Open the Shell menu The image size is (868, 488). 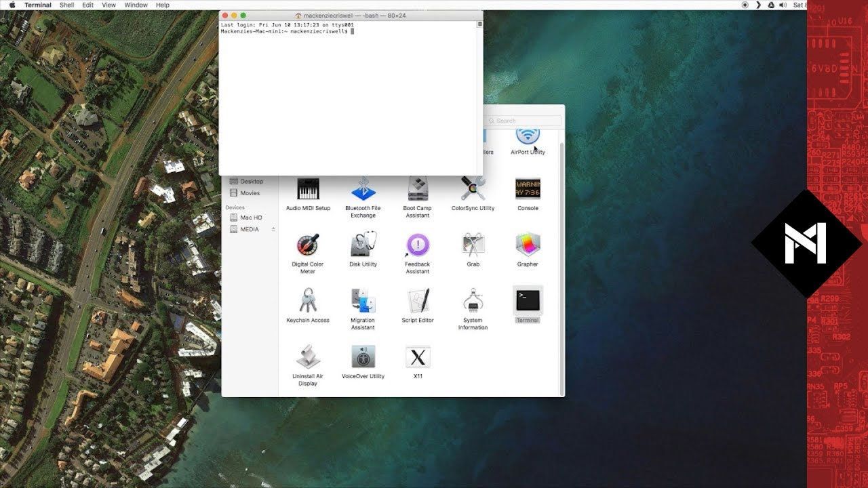[x=66, y=5]
